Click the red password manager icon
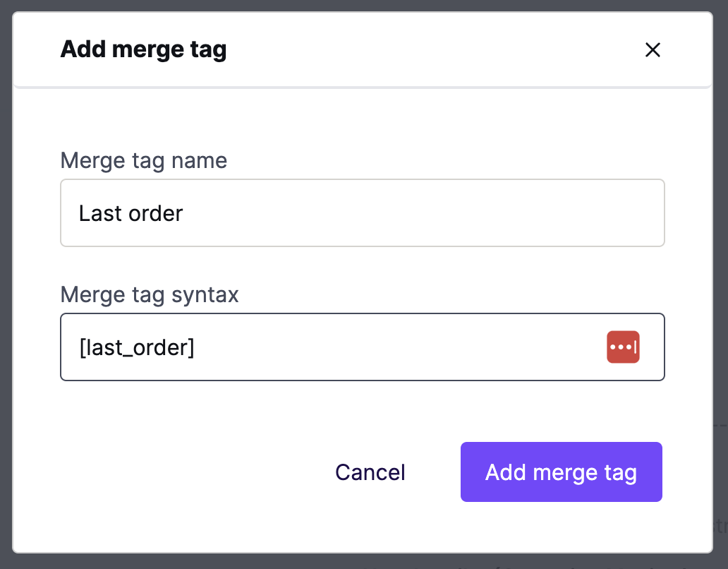728x569 pixels. (623, 347)
